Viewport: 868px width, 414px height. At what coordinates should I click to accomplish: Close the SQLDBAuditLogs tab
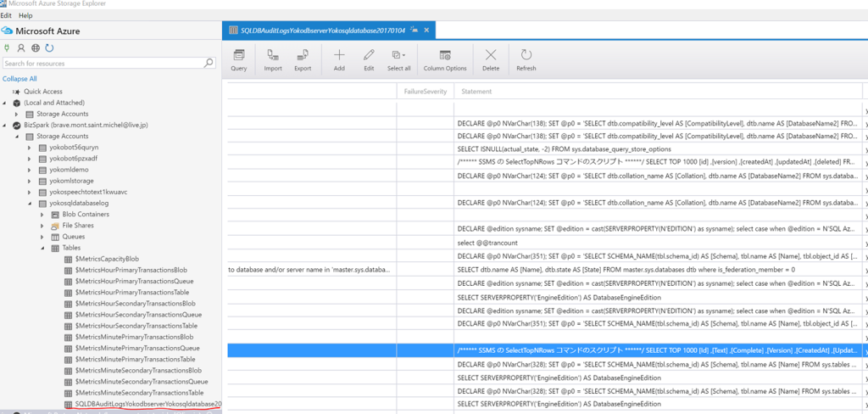[x=426, y=30]
